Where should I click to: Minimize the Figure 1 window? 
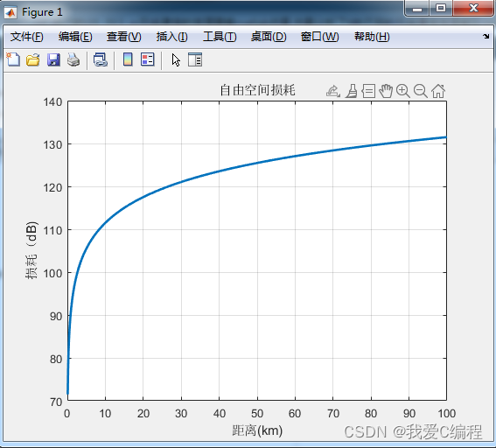click(x=417, y=8)
